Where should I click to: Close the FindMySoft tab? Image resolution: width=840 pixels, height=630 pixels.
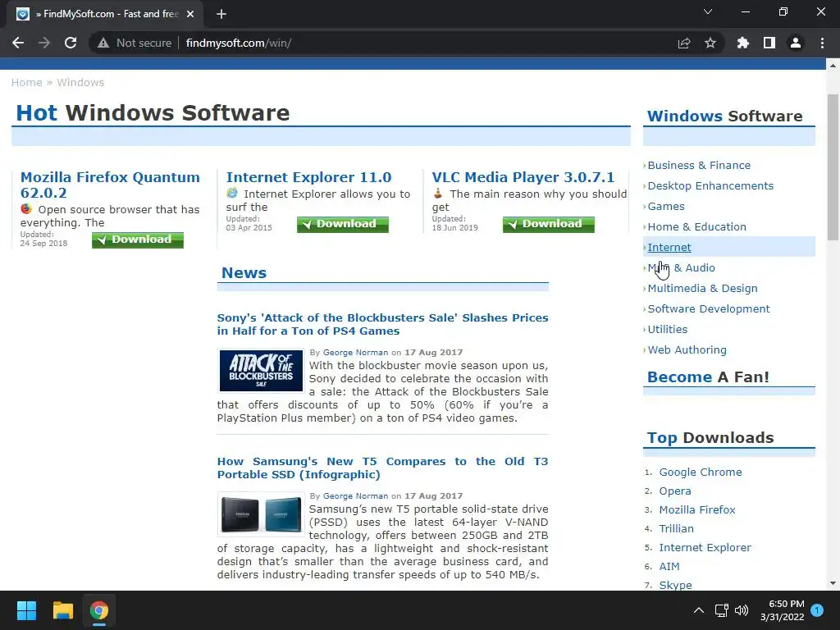click(x=190, y=14)
